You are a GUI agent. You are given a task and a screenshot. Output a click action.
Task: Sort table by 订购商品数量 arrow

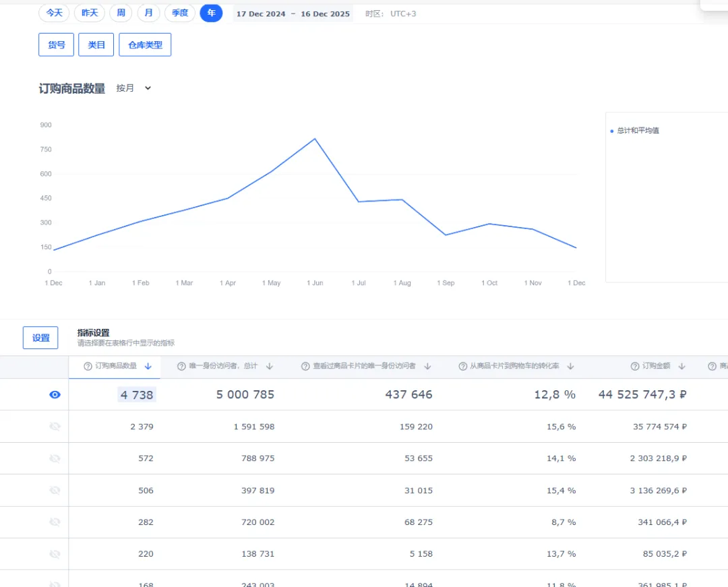click(148, 366)
